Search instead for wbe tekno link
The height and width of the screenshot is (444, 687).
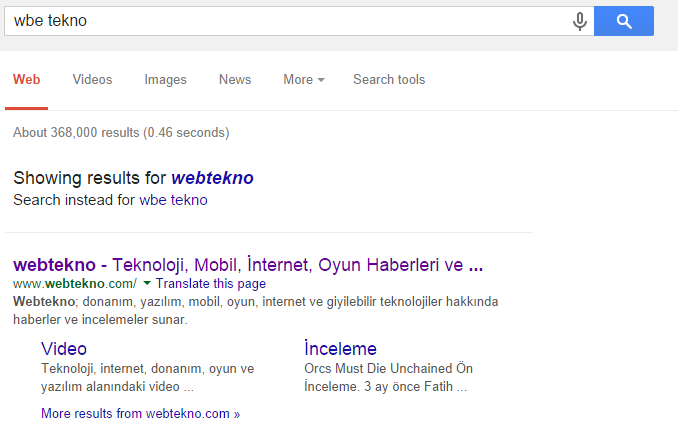(x=174, y=200)
